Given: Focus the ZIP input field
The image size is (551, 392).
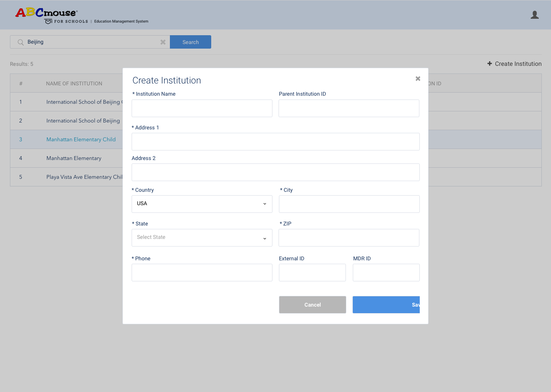Looking at the screenshot, I should [x=349, y=238].
